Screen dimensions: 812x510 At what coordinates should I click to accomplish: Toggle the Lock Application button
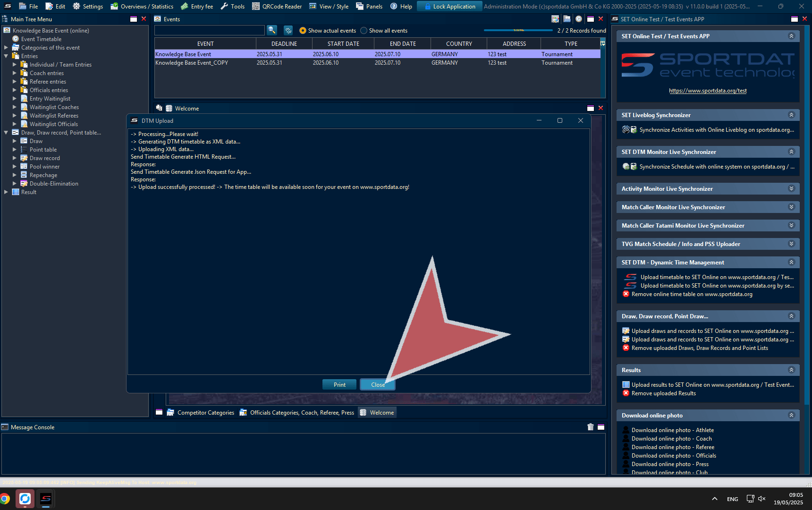click(x=449, y=6)
